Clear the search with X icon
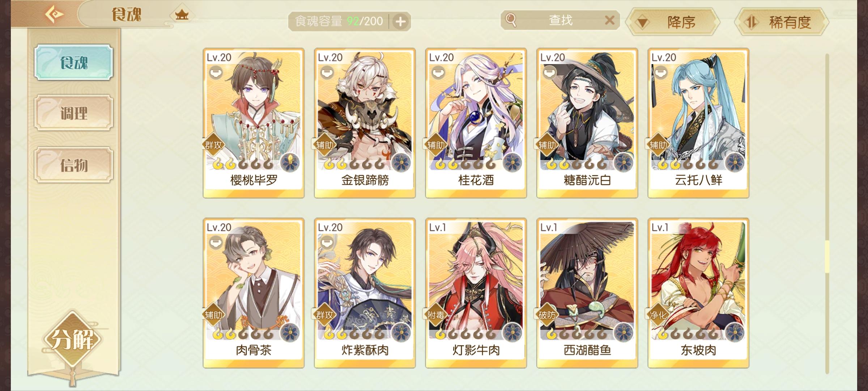The image size is (868, 391). point(610,20)
